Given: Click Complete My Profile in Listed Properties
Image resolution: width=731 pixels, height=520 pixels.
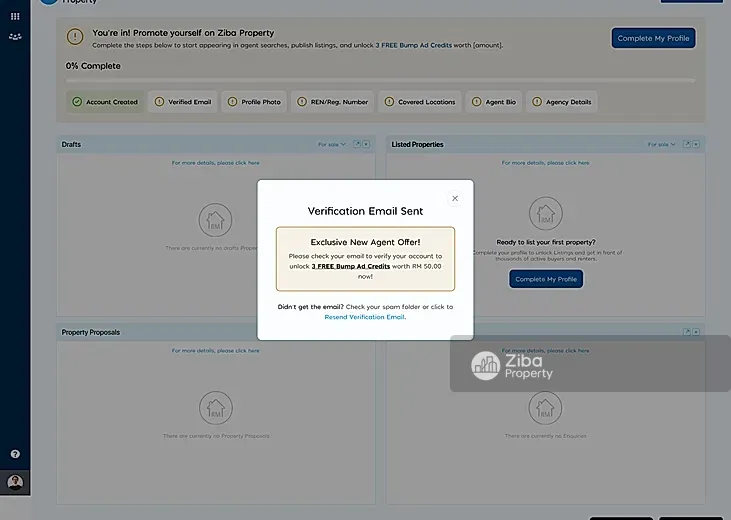Looking at the screenshot, I should click(x=546, y=279).
